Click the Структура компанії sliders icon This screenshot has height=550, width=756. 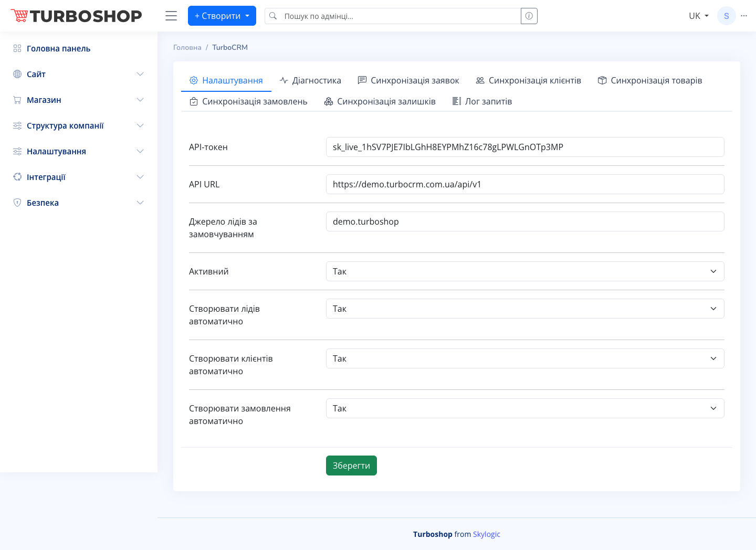coord(17,125)
